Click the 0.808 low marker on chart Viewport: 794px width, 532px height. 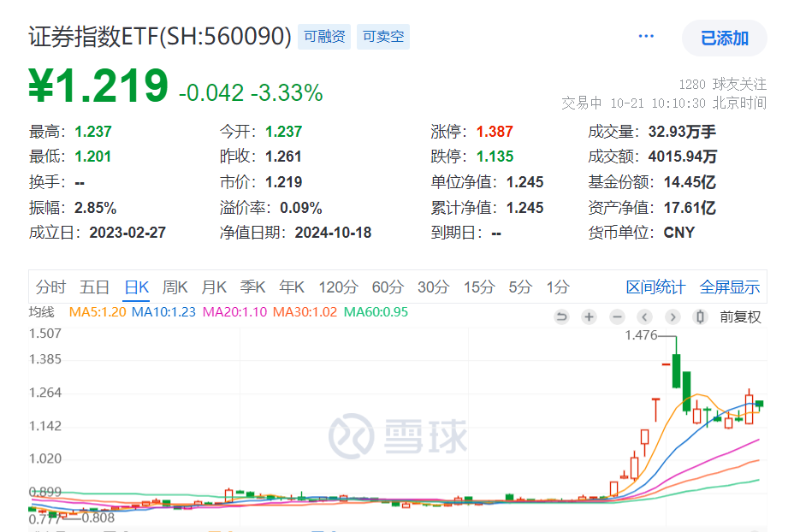point(98,517)
